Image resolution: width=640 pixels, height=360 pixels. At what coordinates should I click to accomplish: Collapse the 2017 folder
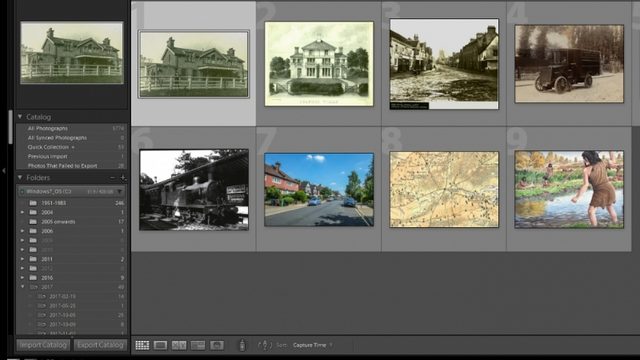(x=22, y=287)
